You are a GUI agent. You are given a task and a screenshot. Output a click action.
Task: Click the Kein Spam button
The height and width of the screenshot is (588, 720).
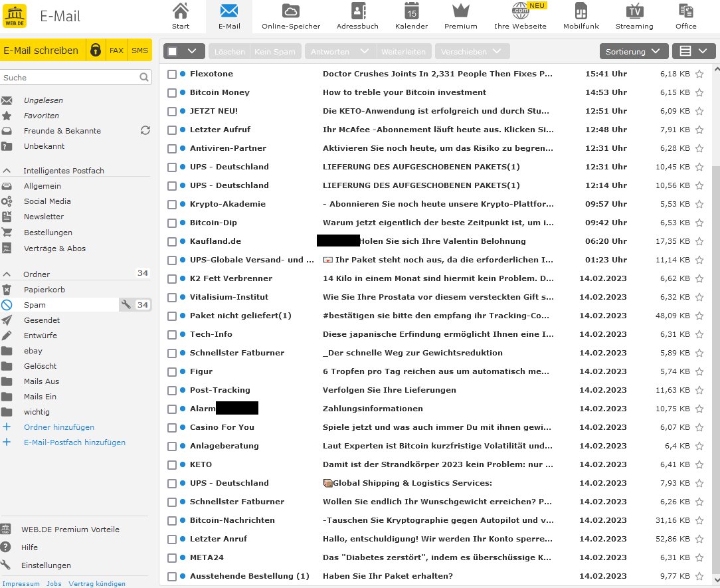275,51
